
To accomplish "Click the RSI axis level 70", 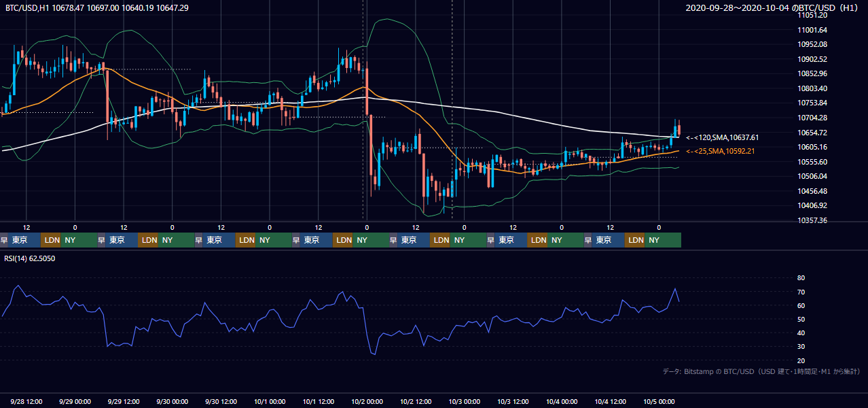I will pyautogui.click(x=801, y=292).
